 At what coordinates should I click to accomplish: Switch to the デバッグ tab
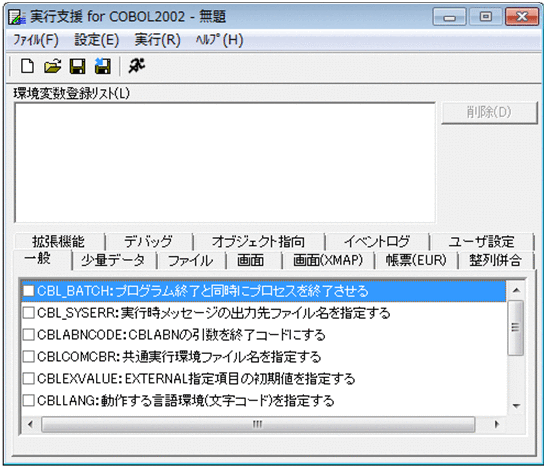(x=148, y=241)
